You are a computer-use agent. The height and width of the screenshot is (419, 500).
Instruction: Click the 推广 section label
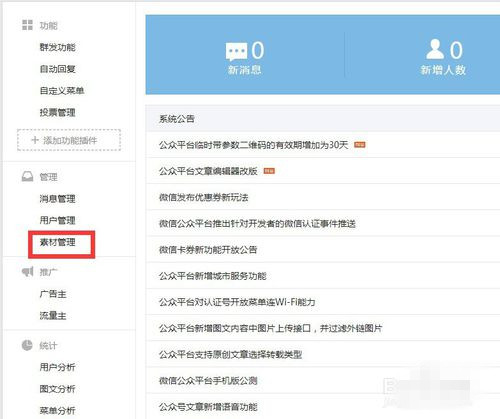click(x=48, y=272)
